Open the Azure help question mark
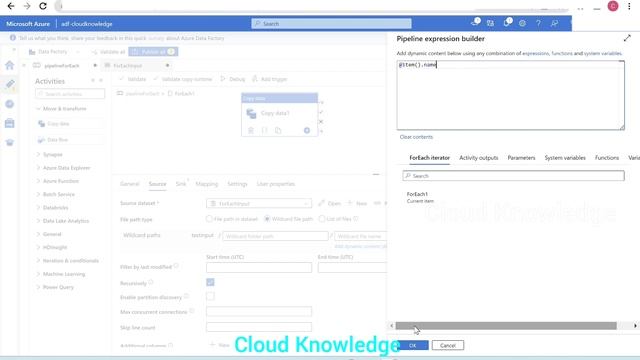This screenshot has height=360, width=640. pos(538,23)
